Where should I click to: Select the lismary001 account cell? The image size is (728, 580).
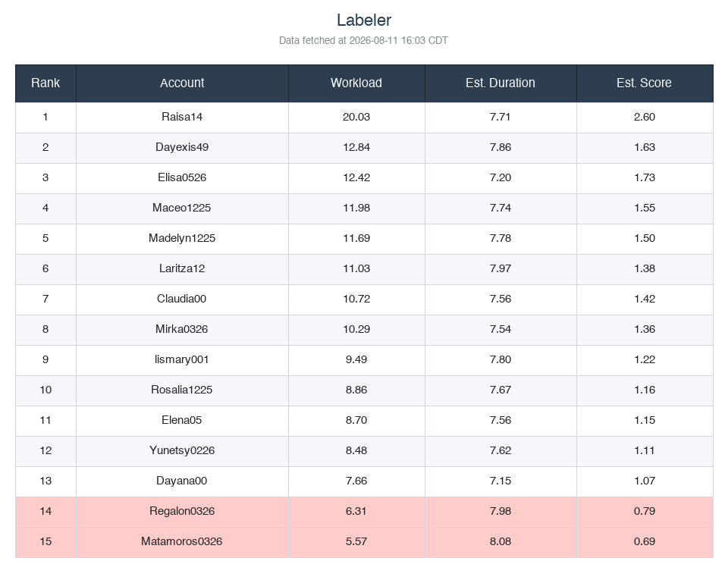coord(182,359)
